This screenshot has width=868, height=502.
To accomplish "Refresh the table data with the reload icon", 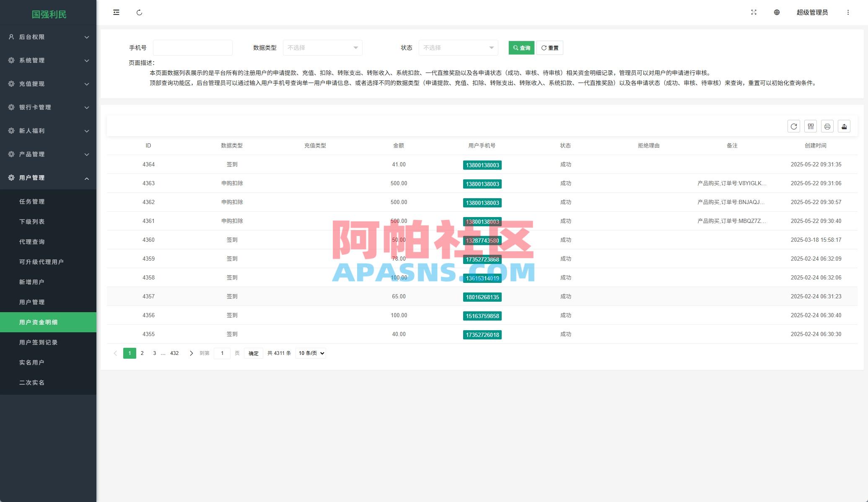I will click(794, 126).
